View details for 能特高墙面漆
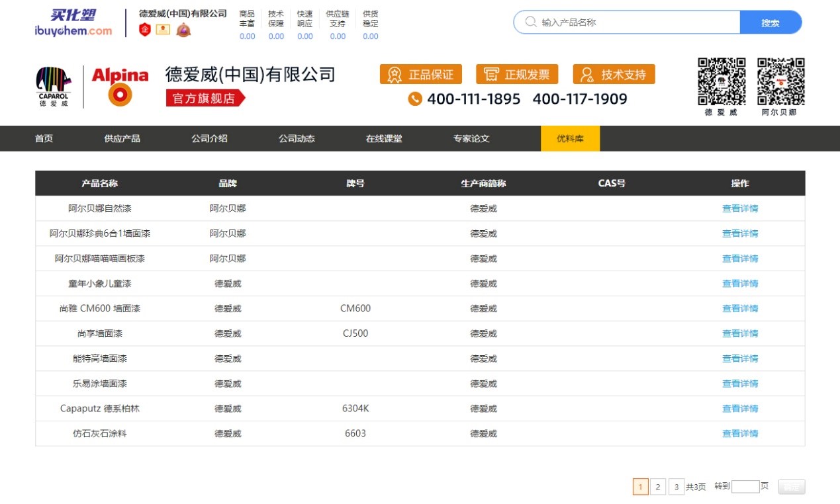The width and height of the screenshot is (840, 504). (x=740, y=358)
